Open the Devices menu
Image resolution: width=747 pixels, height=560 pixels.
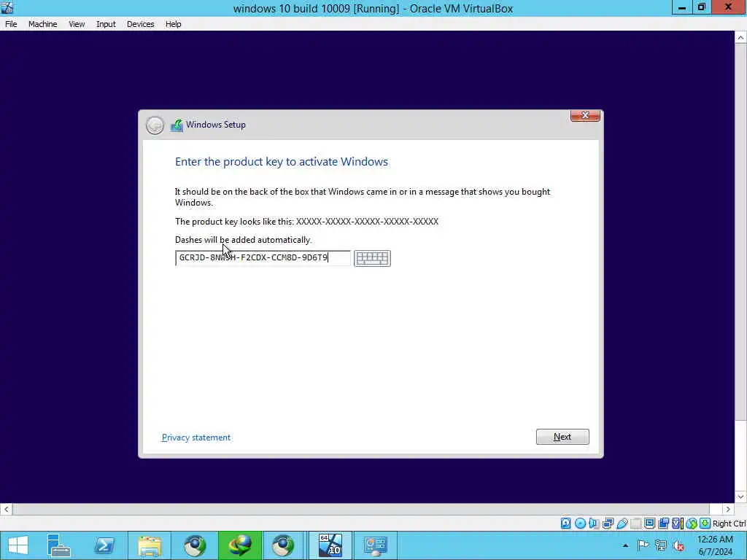tap(141, 24)
